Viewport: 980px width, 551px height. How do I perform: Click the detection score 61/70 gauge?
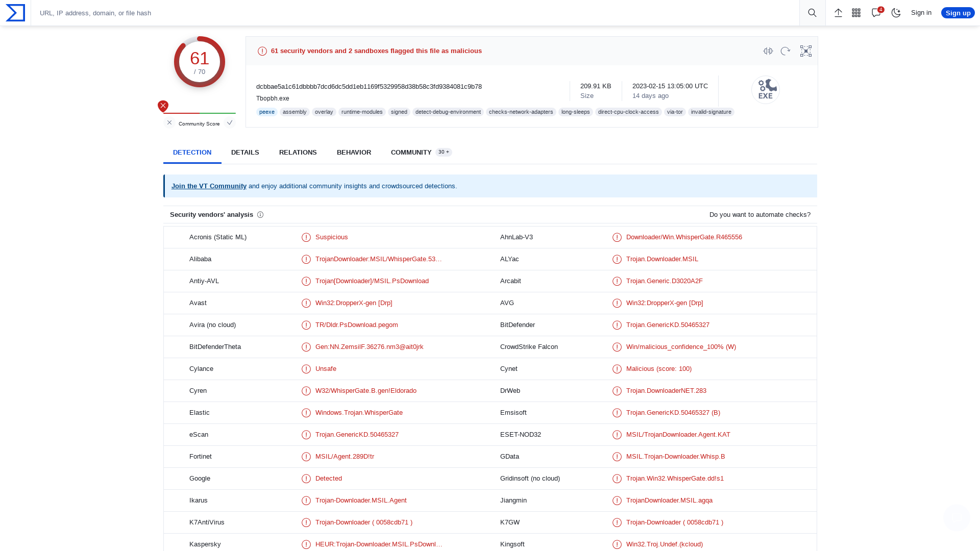click(200, 62)
